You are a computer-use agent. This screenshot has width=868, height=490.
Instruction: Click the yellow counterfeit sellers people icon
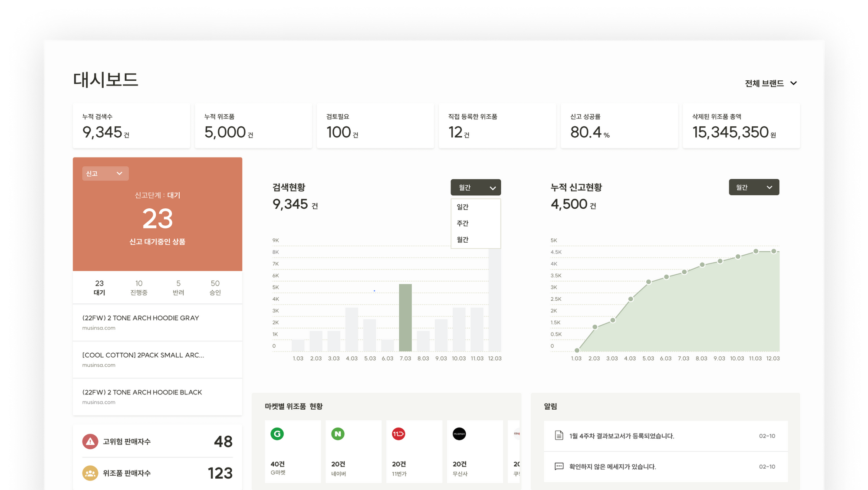(90, 473)
